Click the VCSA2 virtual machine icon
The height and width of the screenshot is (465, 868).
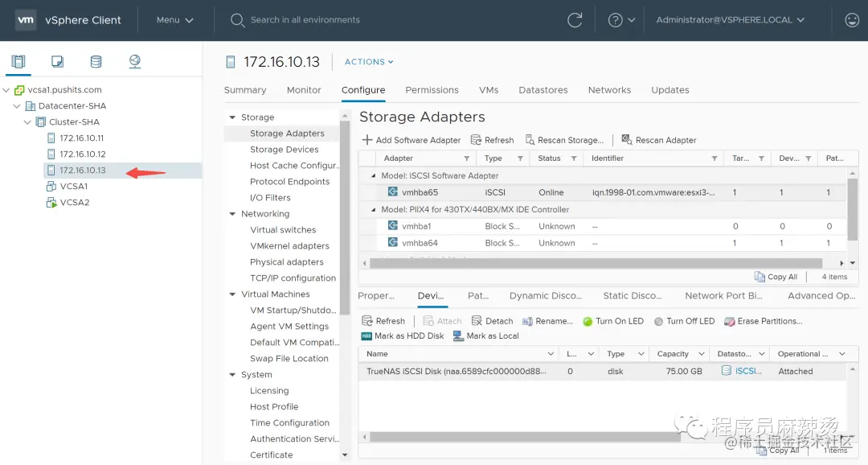point(51,202)
